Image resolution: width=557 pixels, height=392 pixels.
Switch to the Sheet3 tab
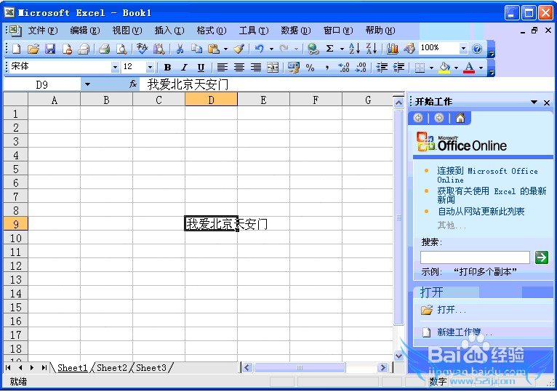pos(151,368)
